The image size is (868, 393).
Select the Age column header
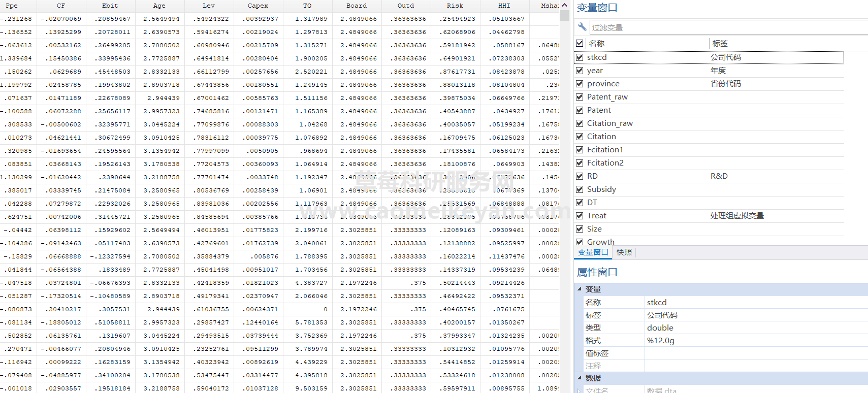(x=159, y=6)
